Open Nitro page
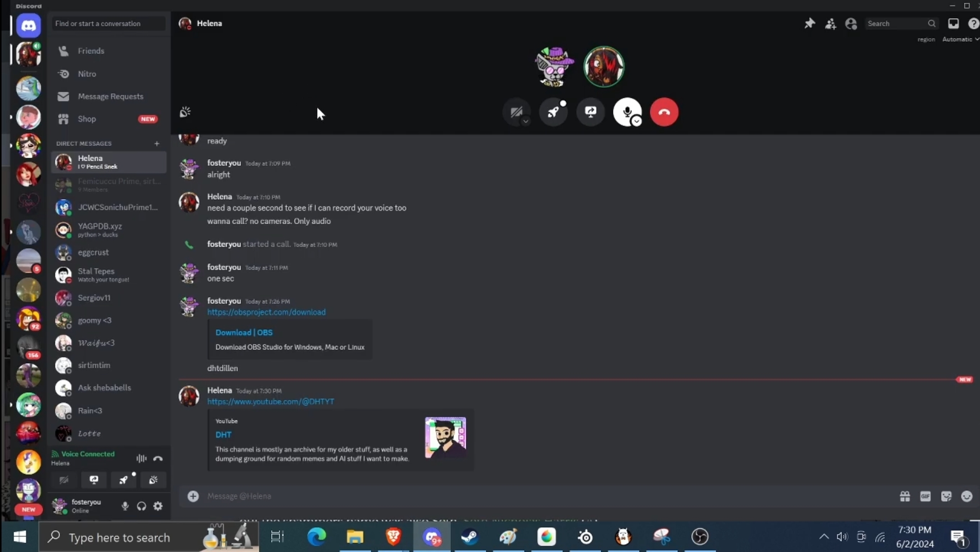The height and width of the screenshot is (552, 980). click(109, 74)
